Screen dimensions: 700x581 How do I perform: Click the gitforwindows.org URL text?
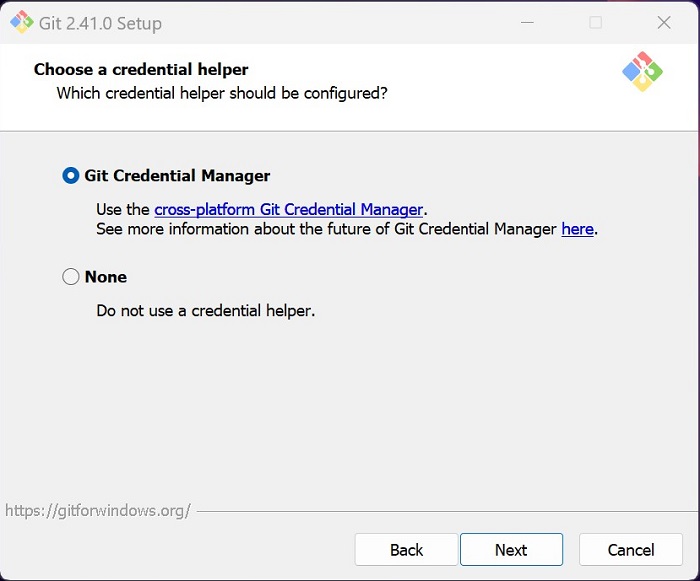98,510
